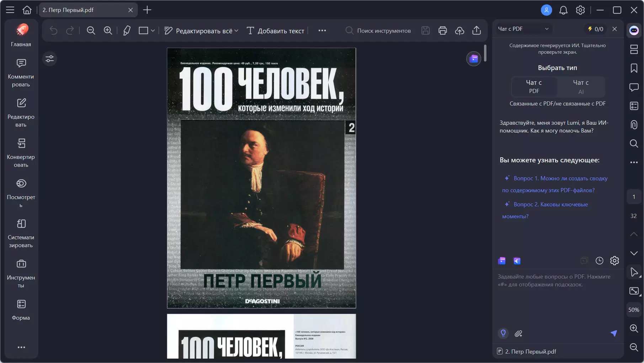This screenshot has height=363, width=644.
Task: Open the Комментировать sidebar tool
Action: [21, 73]
